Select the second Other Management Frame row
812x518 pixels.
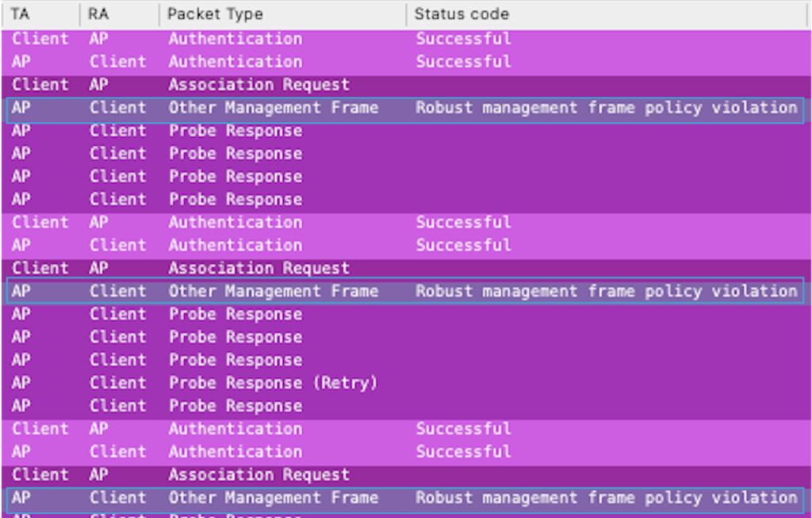click(x=273, y=291)
